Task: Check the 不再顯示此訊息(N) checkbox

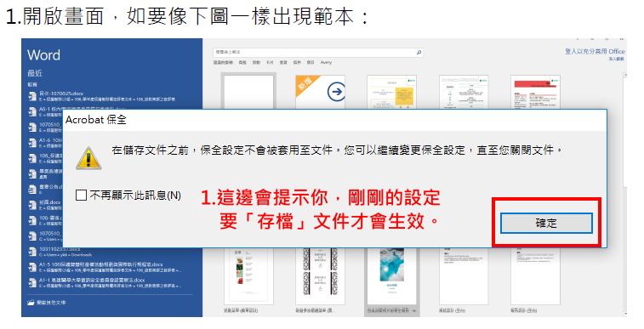Action: pos(82,196)
